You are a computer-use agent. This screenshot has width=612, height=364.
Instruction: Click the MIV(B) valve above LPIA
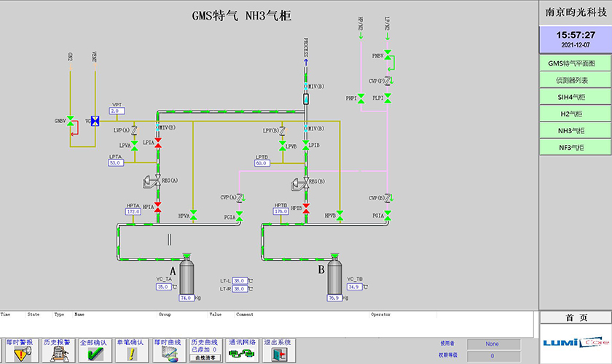pyautogui.click(x=157, y=127)
